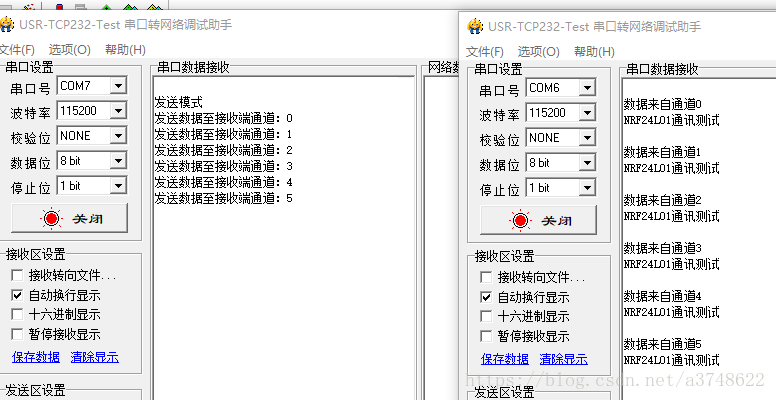Expand 校验位 NONE dropdown in COM7 window

pyautogui.click(x=118, y=136)
